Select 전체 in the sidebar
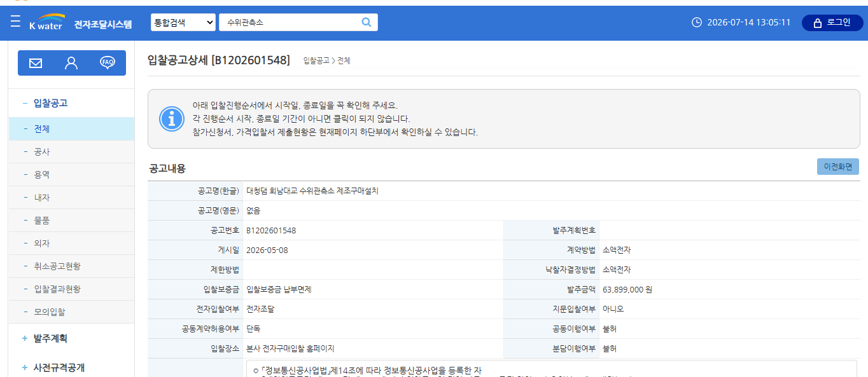Image resolution: width=868 pixels, height=377 pixels. [x=71, y=128]
